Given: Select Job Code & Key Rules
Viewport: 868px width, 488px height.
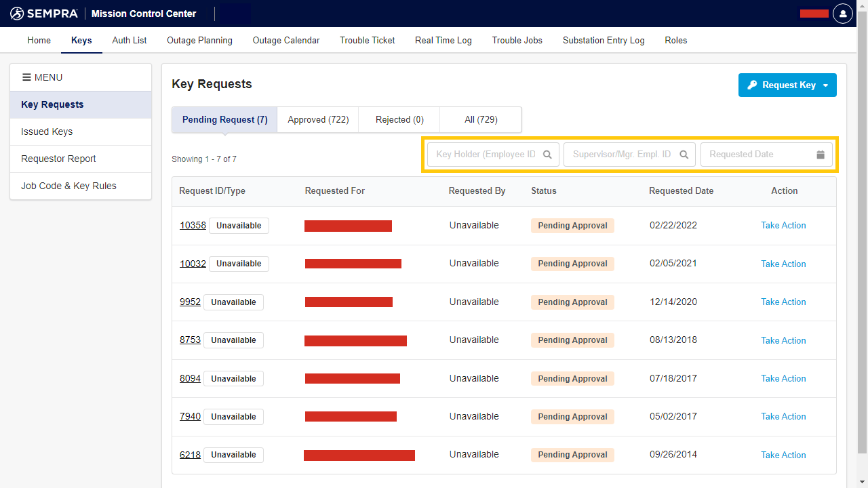Looking at the screenshot, I should (68, 186).
